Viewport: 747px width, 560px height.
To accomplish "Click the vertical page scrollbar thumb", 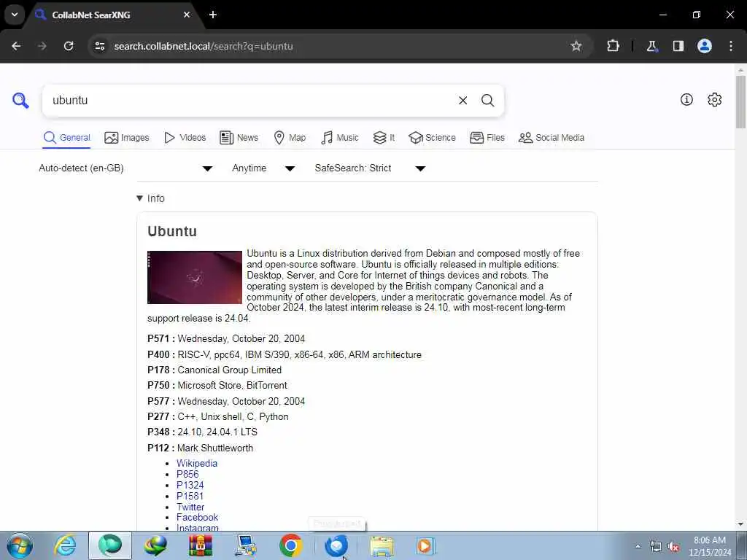I will click(740, 101).
